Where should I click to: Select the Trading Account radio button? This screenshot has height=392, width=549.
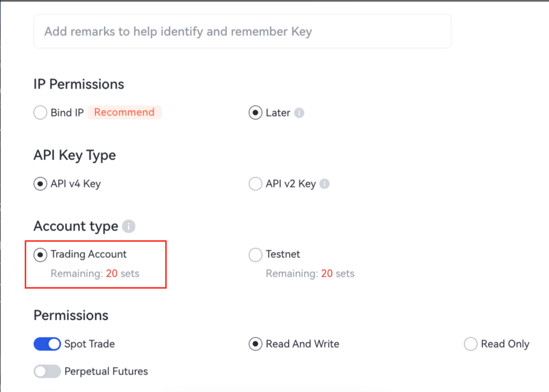(40, 255)
